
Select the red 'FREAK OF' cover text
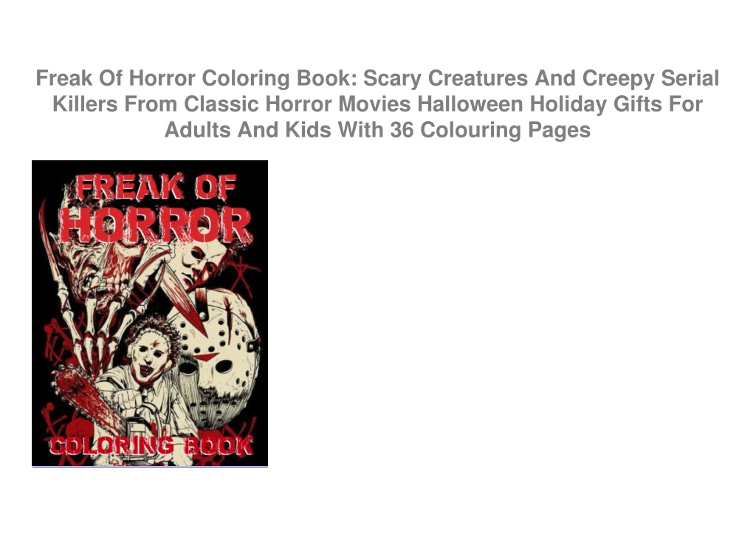pyautogui.click(x=156, y=186)
